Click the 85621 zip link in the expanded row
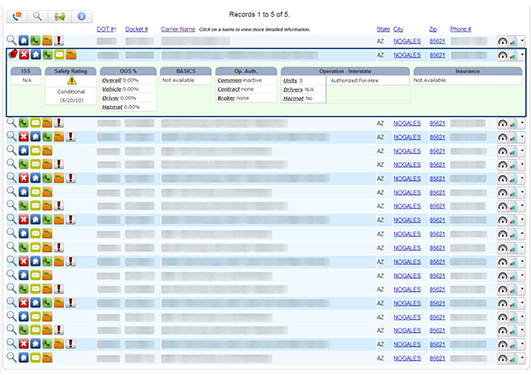The width and height of the screenshot is (531, 375). (x=437, y=55)
